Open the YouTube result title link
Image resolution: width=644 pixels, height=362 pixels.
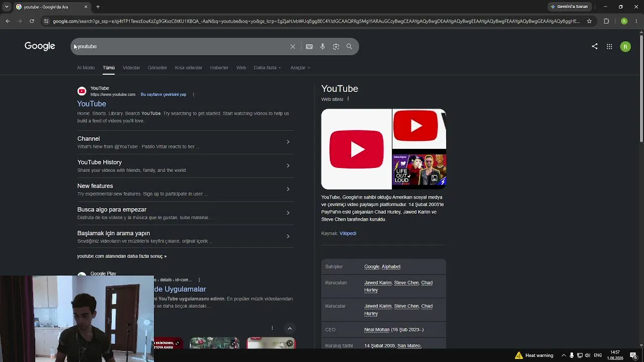tap(92, 104)
